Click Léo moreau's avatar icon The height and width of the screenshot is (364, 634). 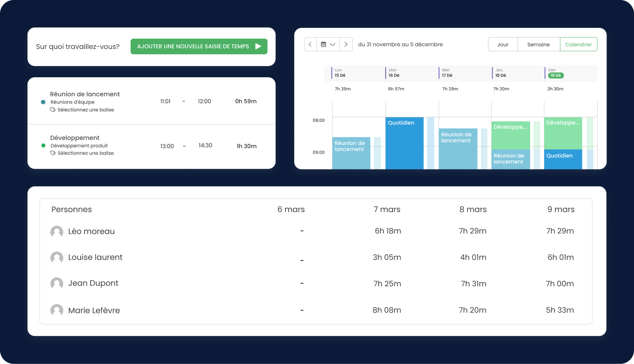(57, 232)
